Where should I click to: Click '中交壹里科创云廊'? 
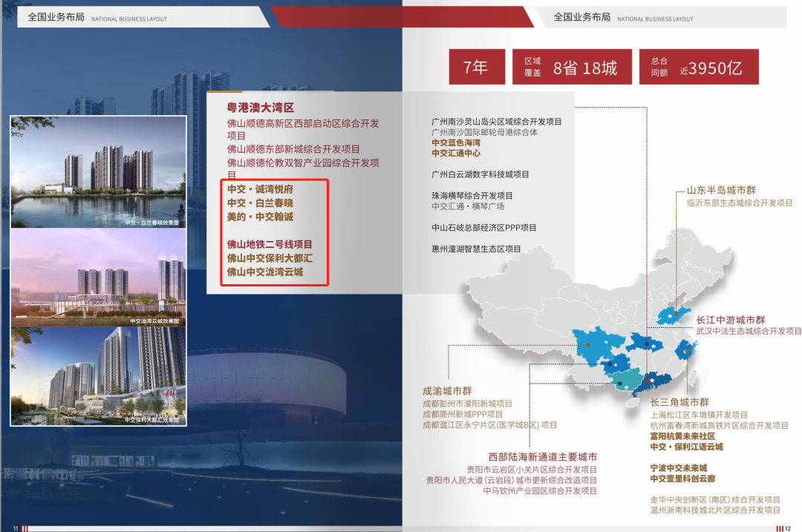[x=683, y=479]
